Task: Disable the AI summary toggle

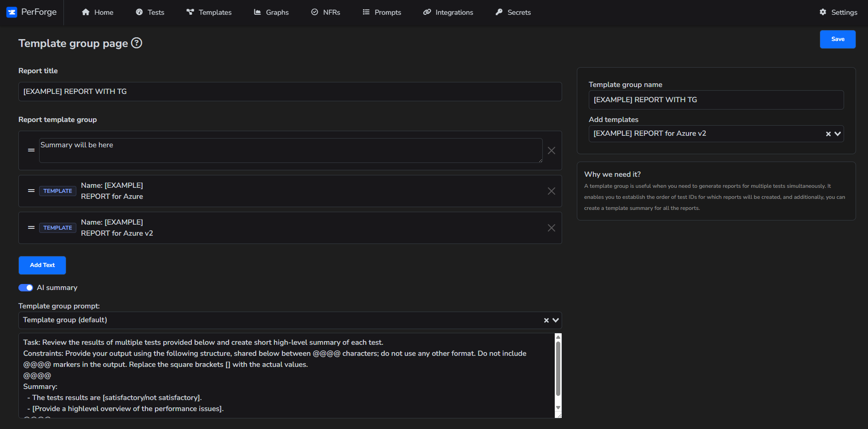Action: click(x=26, y=287)
